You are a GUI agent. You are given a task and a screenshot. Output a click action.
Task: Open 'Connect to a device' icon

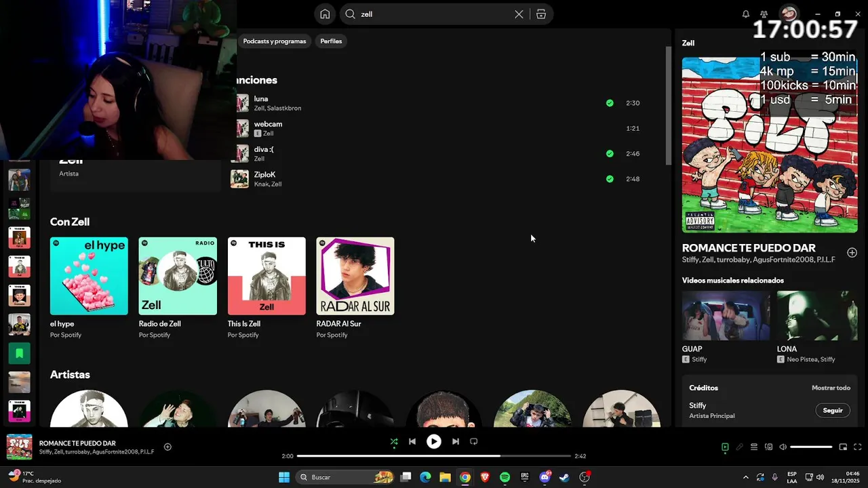768,447
